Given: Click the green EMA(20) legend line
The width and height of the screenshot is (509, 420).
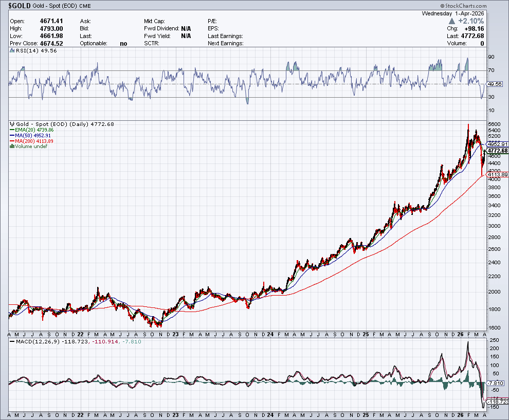Looking at the screenshot, I should [x=12, y=130].
